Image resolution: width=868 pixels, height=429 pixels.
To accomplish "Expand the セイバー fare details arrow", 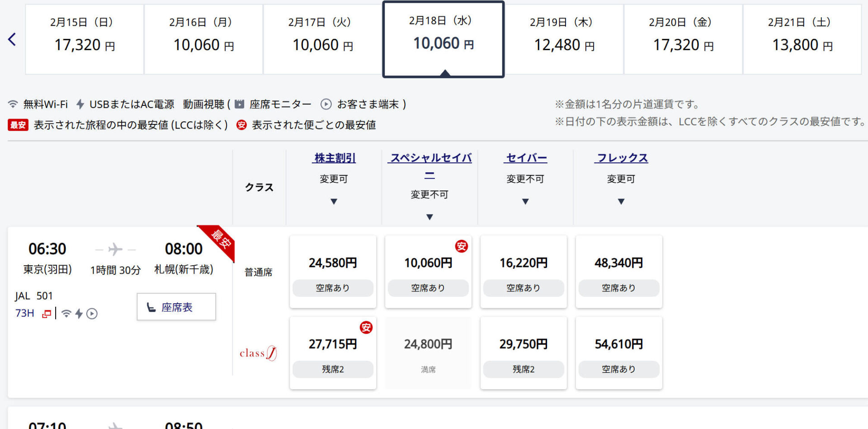I will [525, 201].
